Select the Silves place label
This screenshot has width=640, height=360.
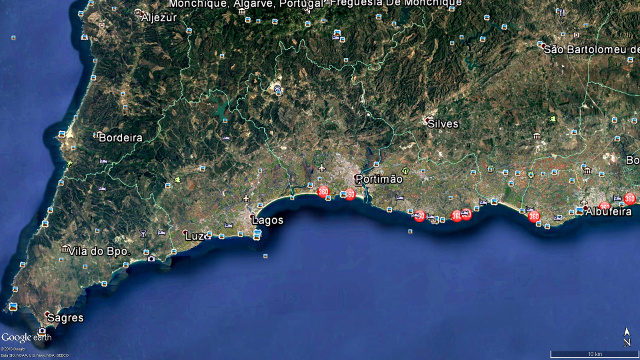443,124
